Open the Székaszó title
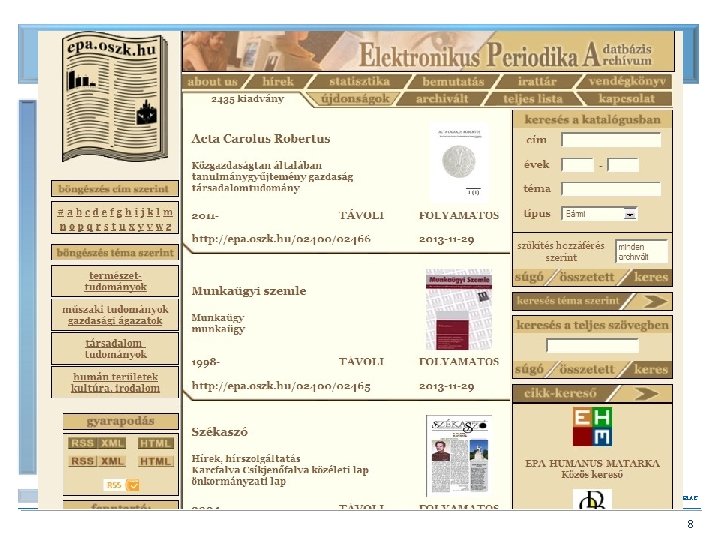This screenshot has height=540, width=720. pos(219,432)
